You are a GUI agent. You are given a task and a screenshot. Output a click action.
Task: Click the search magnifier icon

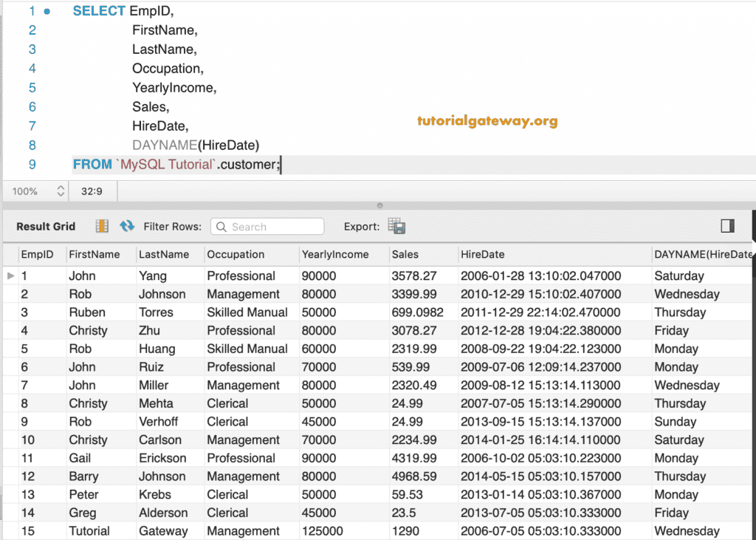click(x=221, y=227)
